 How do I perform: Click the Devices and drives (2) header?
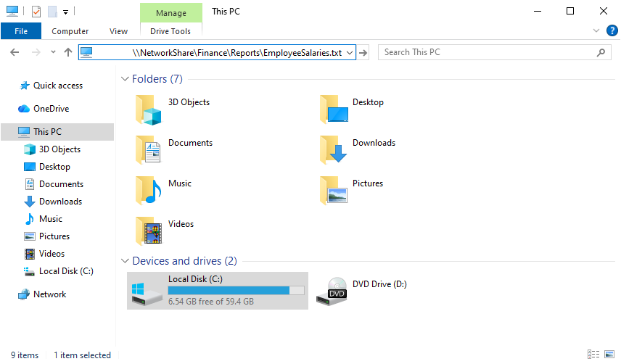(184, 261)
